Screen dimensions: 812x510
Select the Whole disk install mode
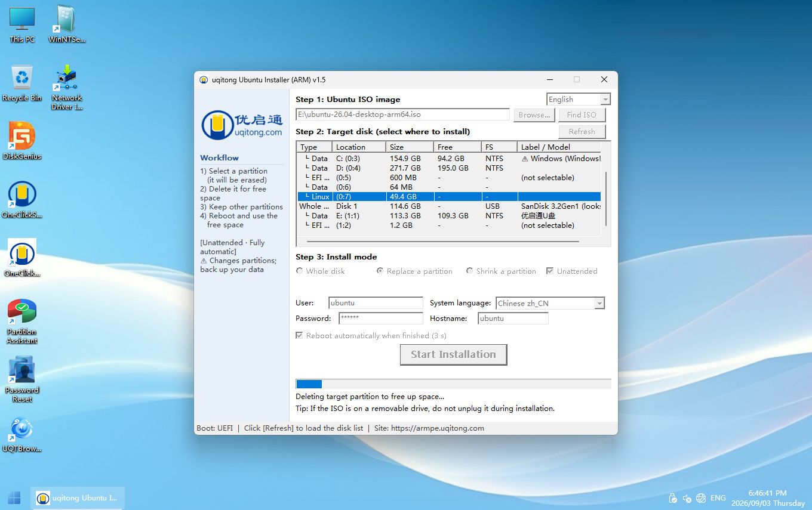pyautogui.click(x=321, y=271)
